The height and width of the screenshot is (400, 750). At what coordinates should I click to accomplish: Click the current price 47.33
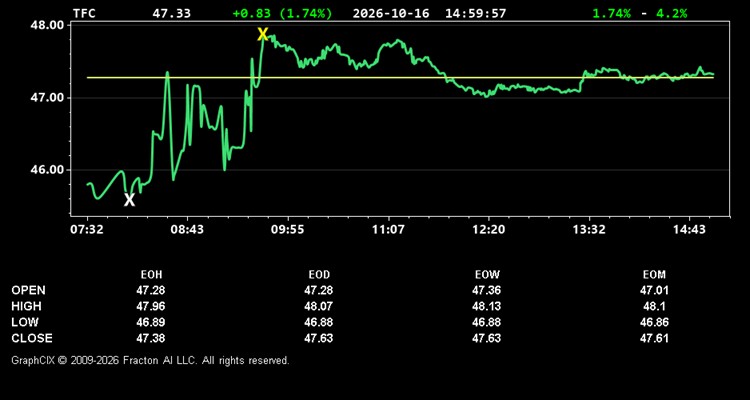171,13
